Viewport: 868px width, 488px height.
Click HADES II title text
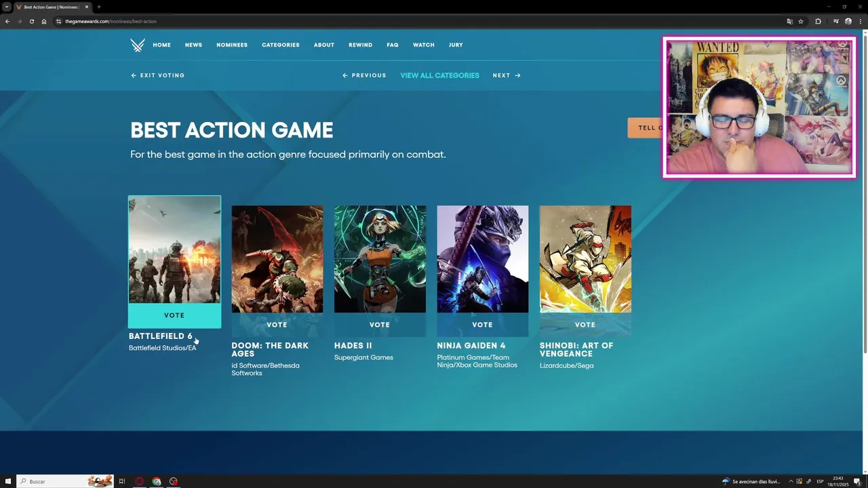pyautogui.click(x=353, y=346)
